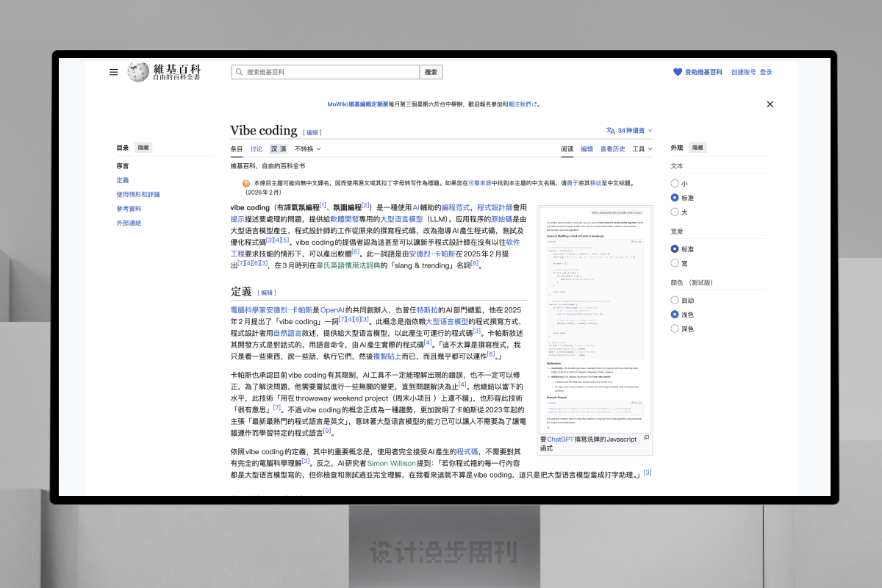Open the Vibe coding code screenshot thumbnail

tap(595, 319)
